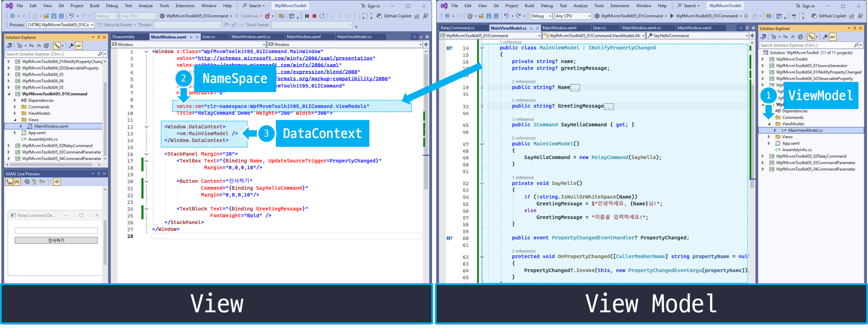868x336 pixels.
Task: Click the blue Restart debugging icon
Action: point(322,16)
